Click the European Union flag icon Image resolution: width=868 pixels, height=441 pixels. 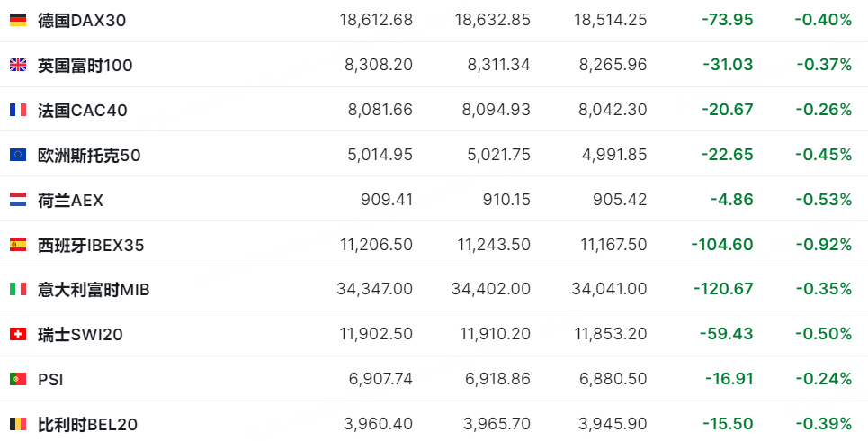pos(18,155)
